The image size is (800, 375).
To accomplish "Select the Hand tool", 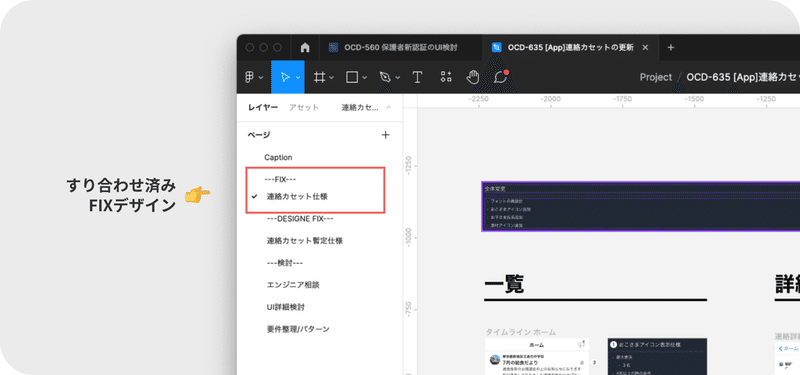I will (x=473, y=77).
